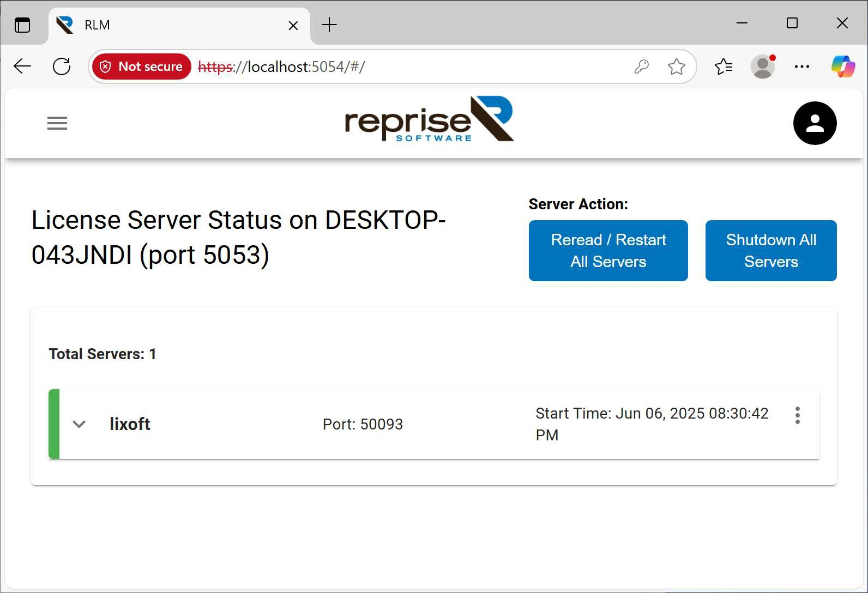
Task: Click Shutdown All Servers button
Action: coord(771,251)
